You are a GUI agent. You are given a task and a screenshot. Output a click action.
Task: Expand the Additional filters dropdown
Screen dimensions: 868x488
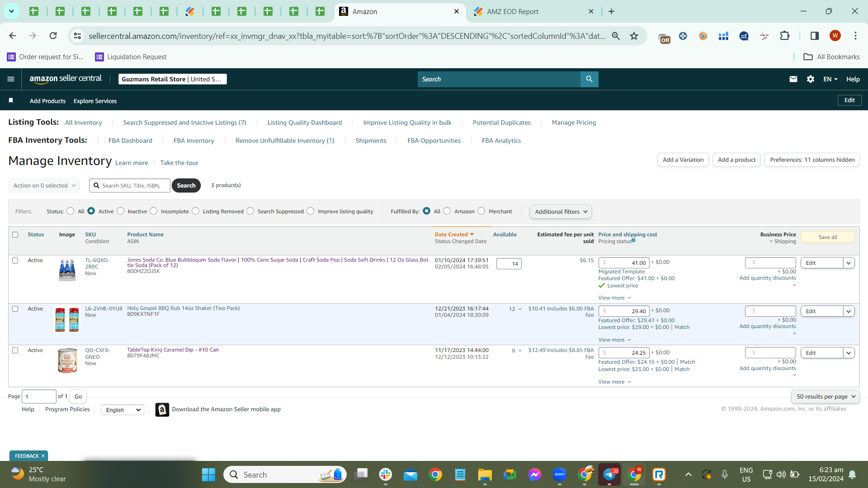coord(561,211)
